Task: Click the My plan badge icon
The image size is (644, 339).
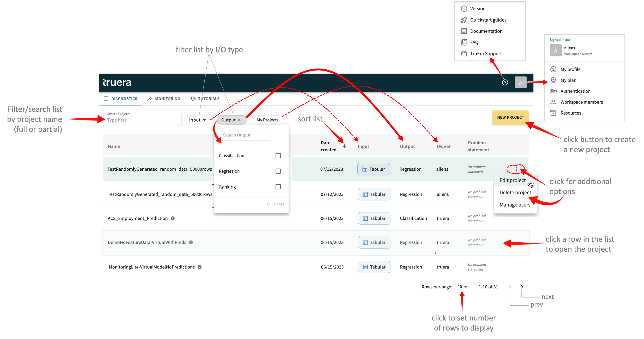Action: pos(554,80)
